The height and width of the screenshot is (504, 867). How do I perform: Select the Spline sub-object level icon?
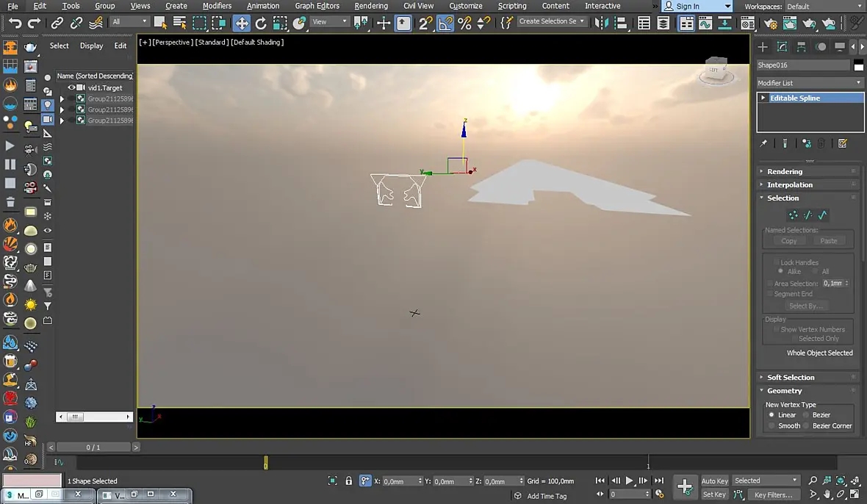pos(822,215)
